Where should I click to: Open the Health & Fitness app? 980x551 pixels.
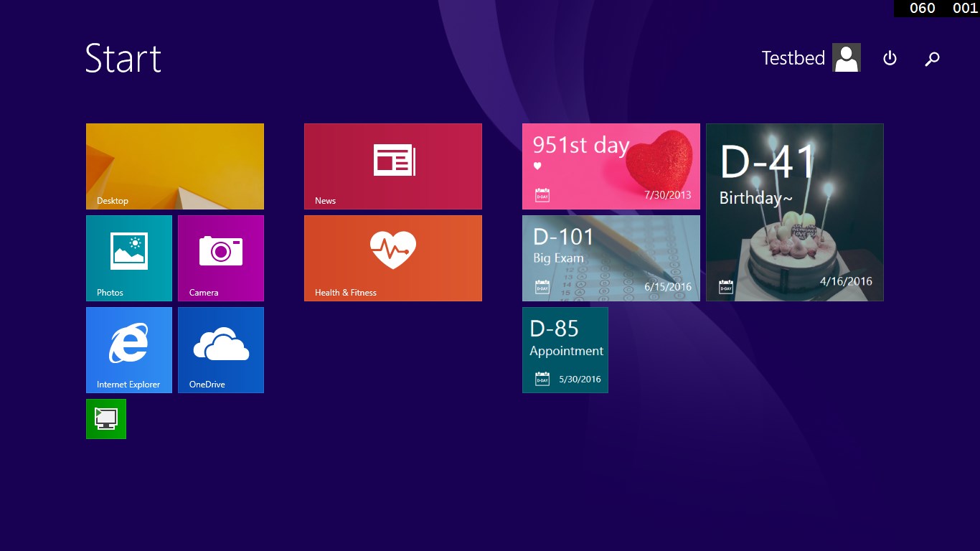(x=393, y=258)
